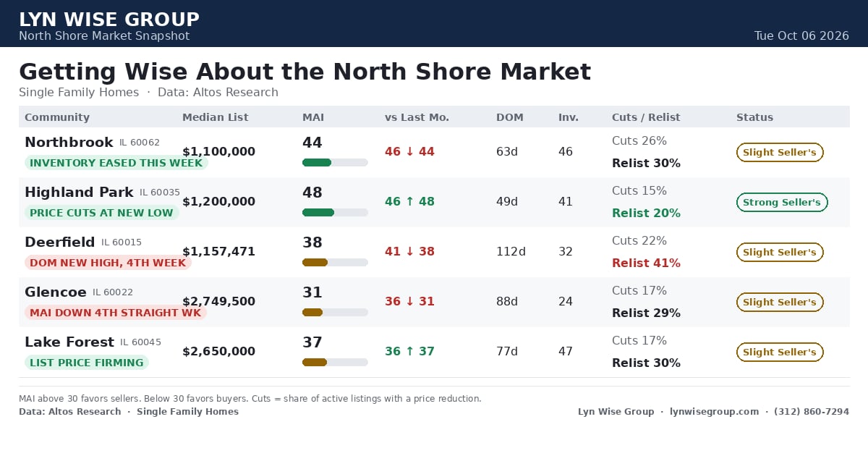The width and height of the screenshot is (868, 456).
Task: Click the 112d days on market value
Action: pyautogui.click(x=511, y=252)
